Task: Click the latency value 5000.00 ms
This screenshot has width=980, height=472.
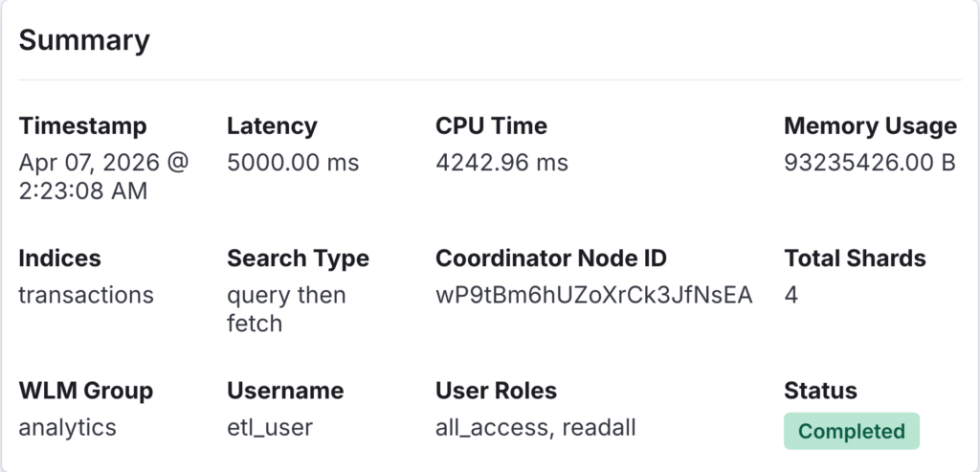Action: pos(293,163)
